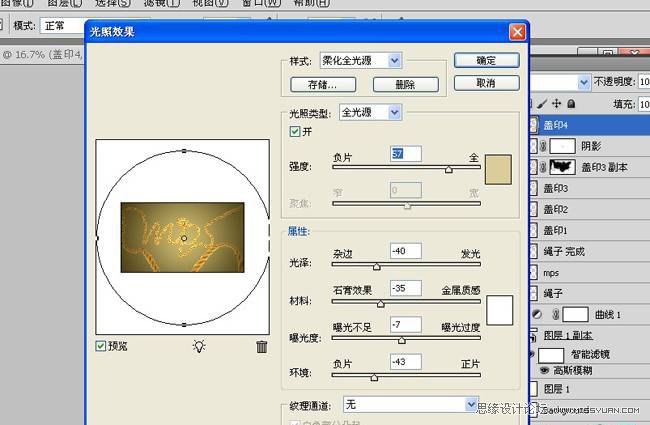Click the 环境 value field showing -43

(406, 362)
